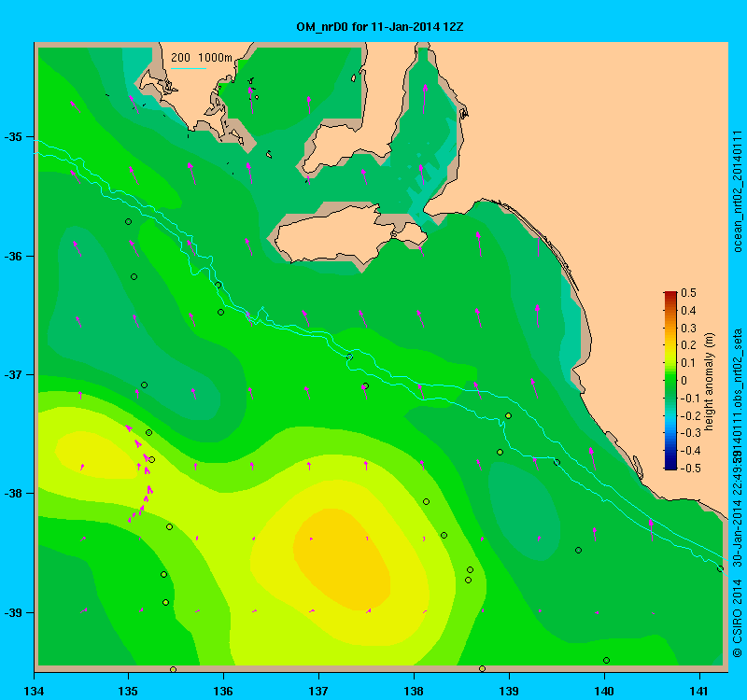Click the 0 colorbar tick label

684,381
